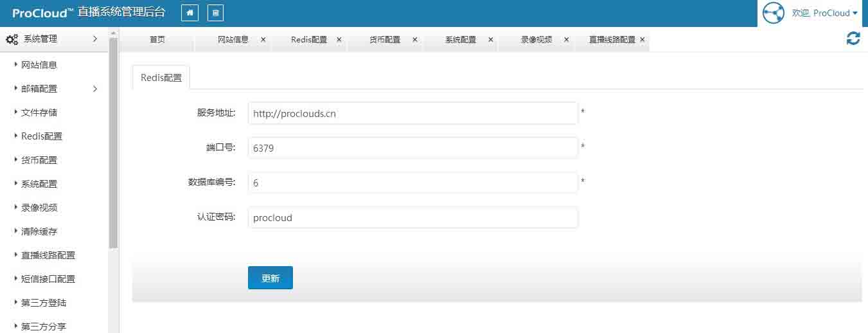Image resolution: width=868 pixels, height=333 pixels.
Task: Click the sidebar vertical scrollbar
Action: 113,141
